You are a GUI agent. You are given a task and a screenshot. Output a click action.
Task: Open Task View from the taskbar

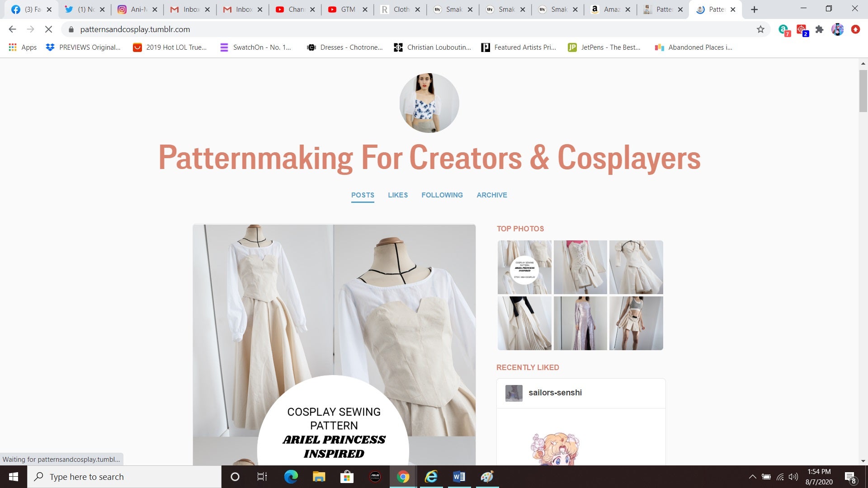(261, 476)
